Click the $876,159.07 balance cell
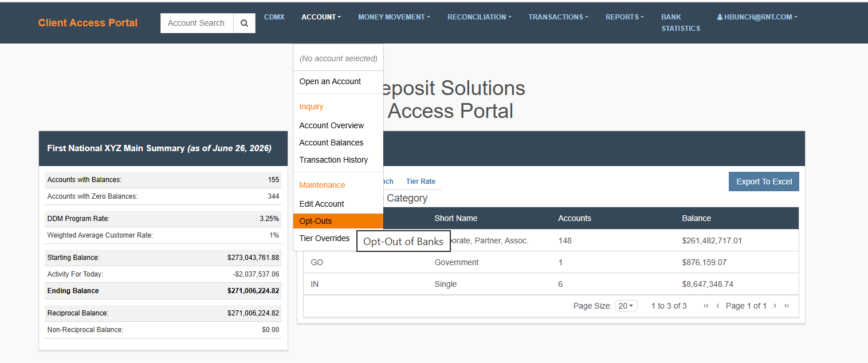This screenshot has height=363, width=868. (x=704, y=262)
